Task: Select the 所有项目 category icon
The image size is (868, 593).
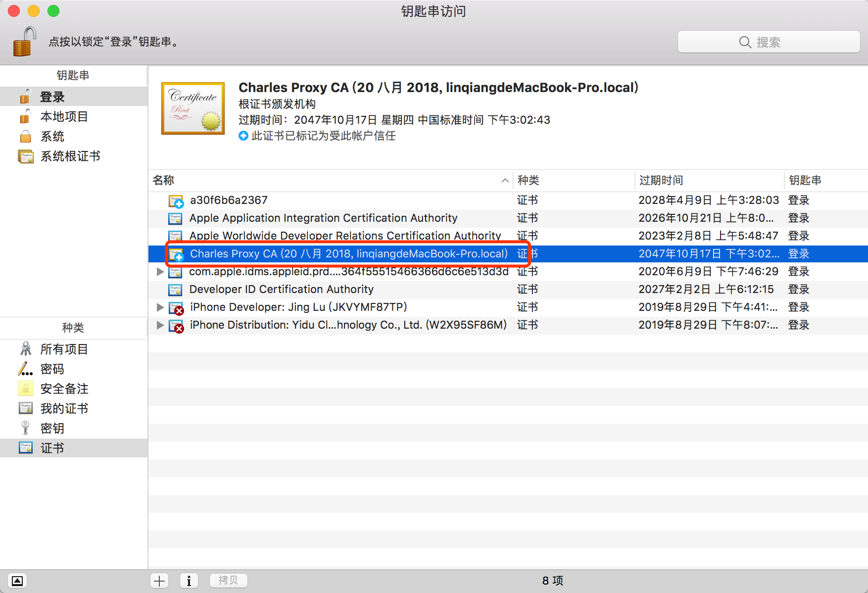Action: (x=26, y=349)
